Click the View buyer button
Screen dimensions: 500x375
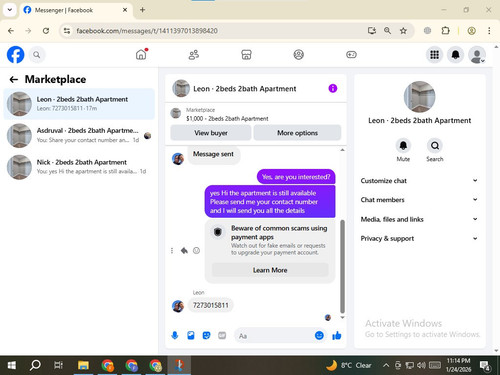[211, 133]
